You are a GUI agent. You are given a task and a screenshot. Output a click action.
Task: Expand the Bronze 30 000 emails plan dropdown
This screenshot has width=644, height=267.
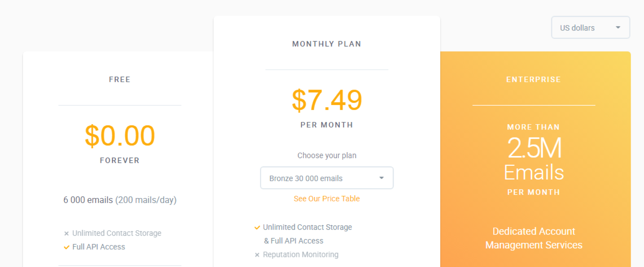(327, 178)
